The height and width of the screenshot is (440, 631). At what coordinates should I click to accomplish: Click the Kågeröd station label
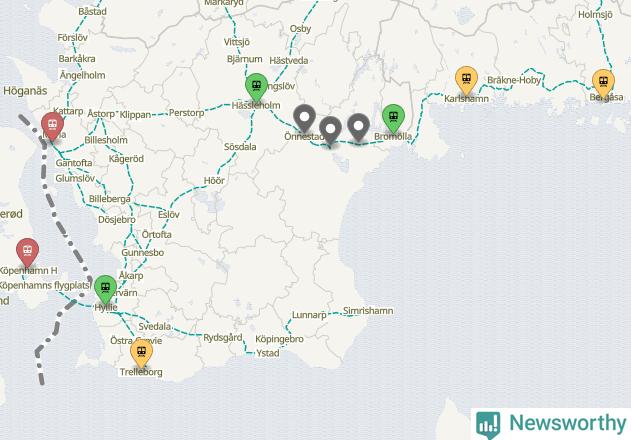click(x=126, y=159)
